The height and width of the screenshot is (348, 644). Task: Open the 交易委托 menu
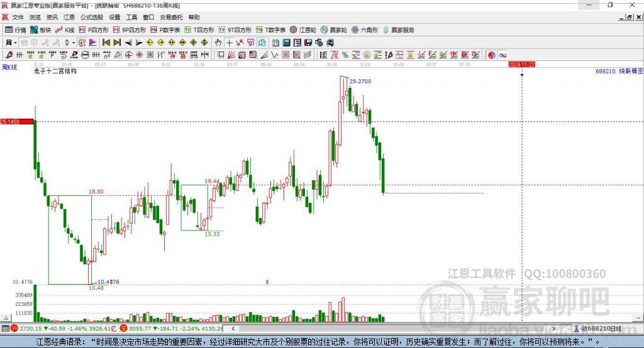pos(171,17)
